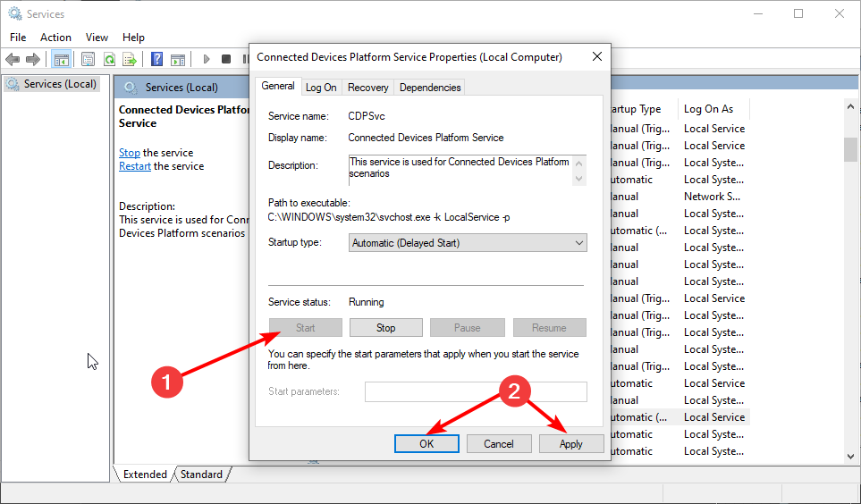861x504 pixels.
Task: Click the Back arrow toolbar icon
Action: [x=13, y=59]
